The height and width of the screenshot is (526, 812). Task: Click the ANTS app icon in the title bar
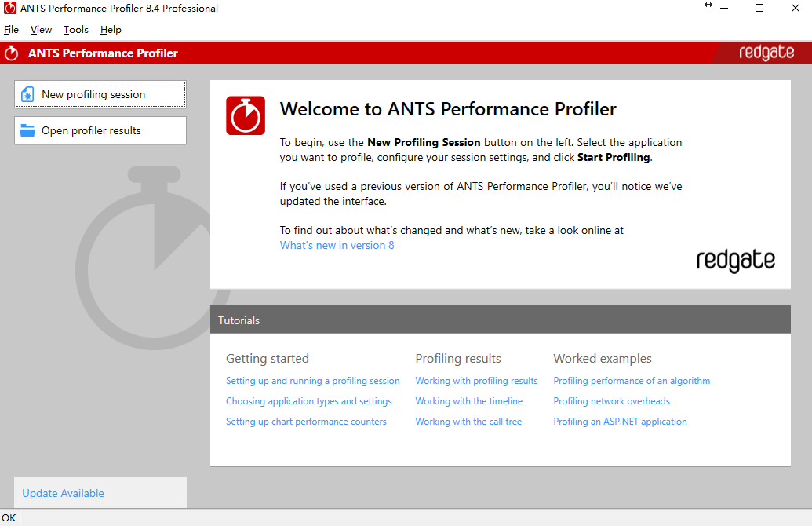[x=10, y=8]
